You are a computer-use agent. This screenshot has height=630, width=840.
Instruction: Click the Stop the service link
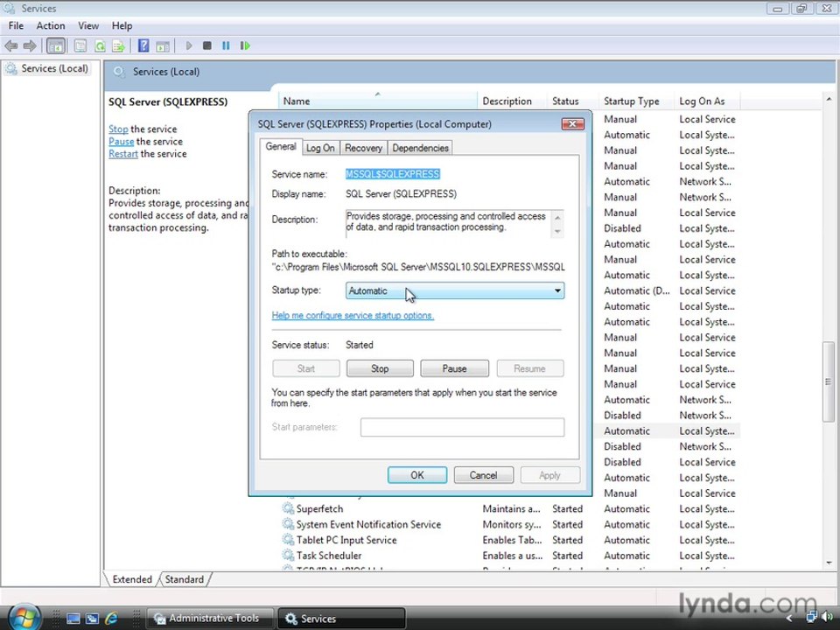click(118, 129)
